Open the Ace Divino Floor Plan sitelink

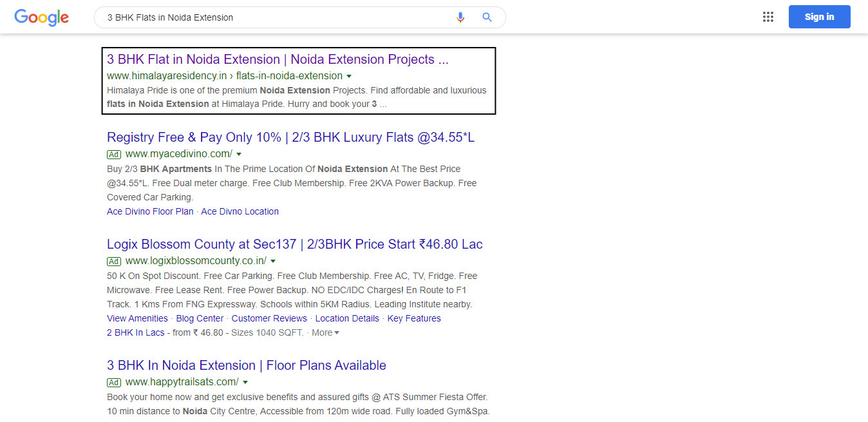click(149, 211)
